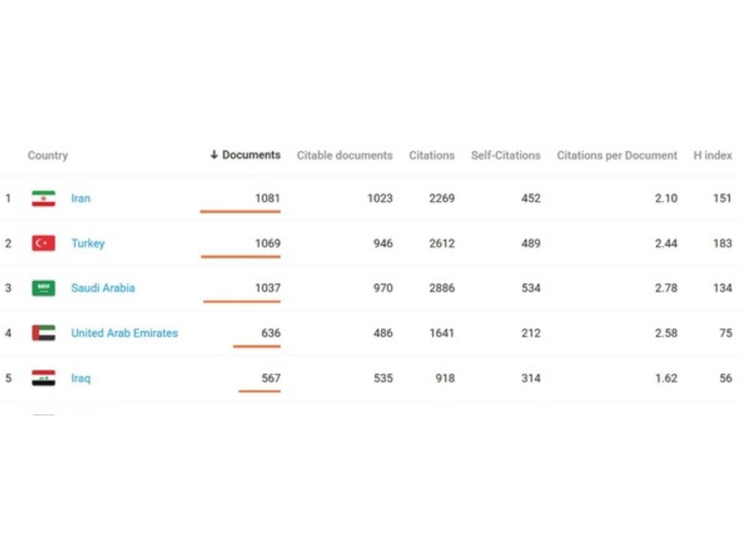The image size is (747, 560).
Task: Open the Turkey country link
Action: (88, 243)
